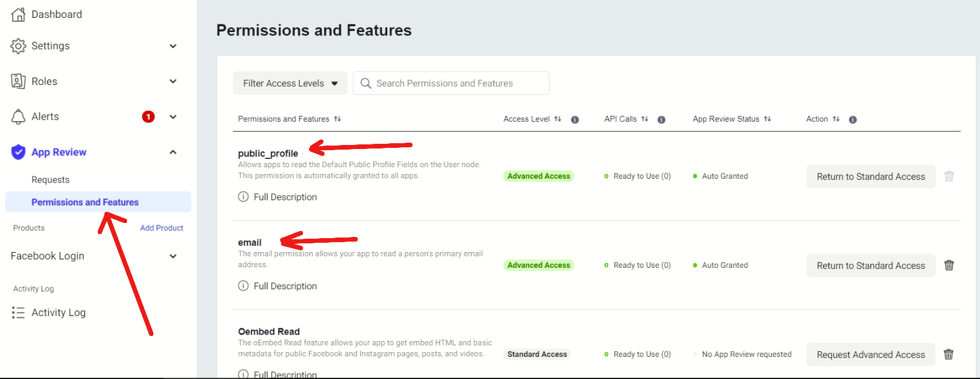Open Full Description under public_profile
This screenshot has height=379, width=980.
pyautogui.click(x=285, y=197)
